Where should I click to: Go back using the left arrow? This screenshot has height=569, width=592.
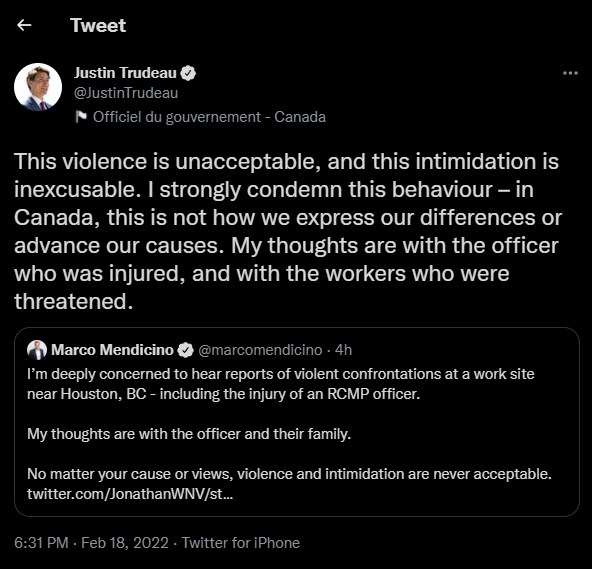point(24,25)
